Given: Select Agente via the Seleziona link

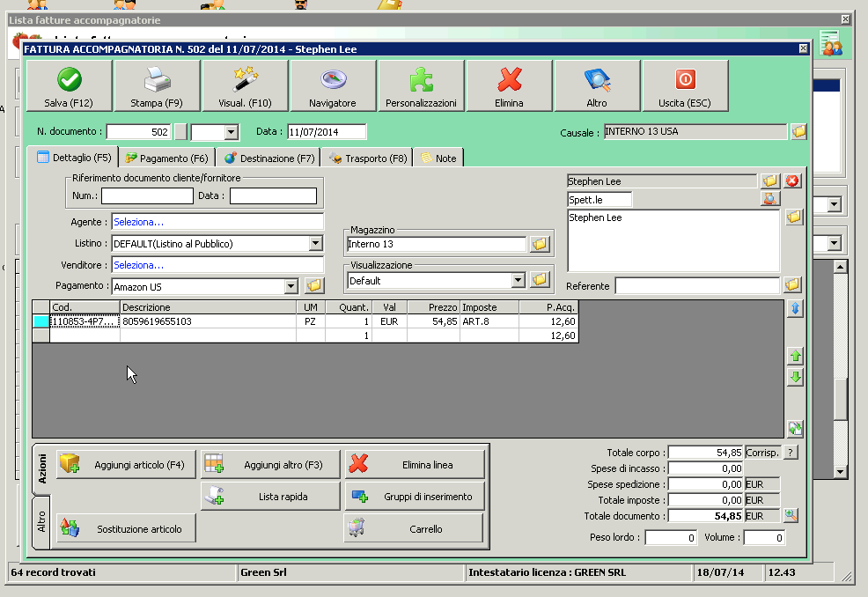Looking at the screenshot, I should tap(217, 222).
